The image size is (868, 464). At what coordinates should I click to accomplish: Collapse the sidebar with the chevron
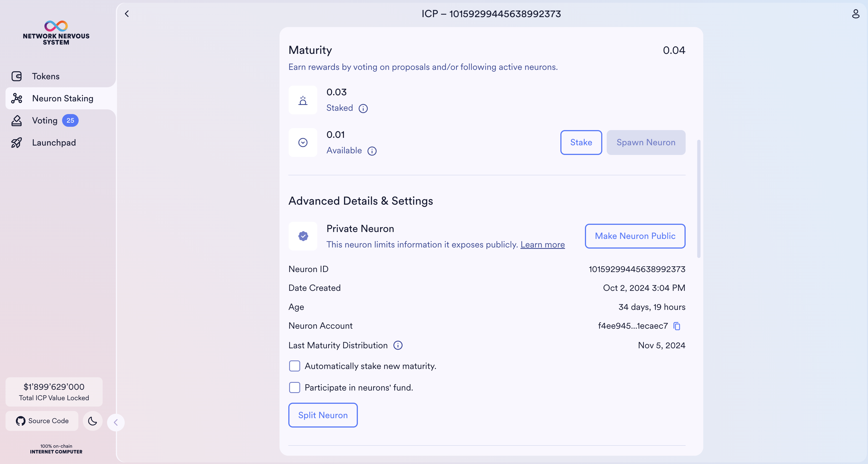point(116,422)
